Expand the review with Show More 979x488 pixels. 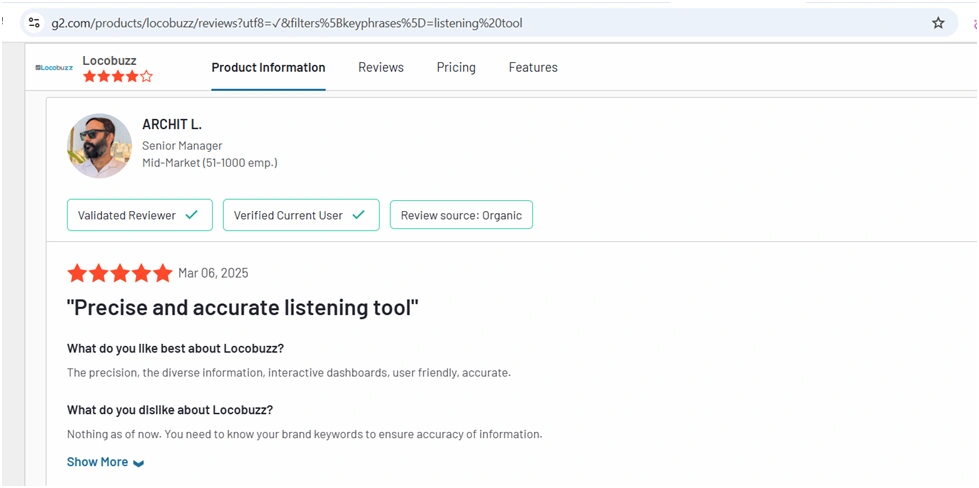pos(106,462)
